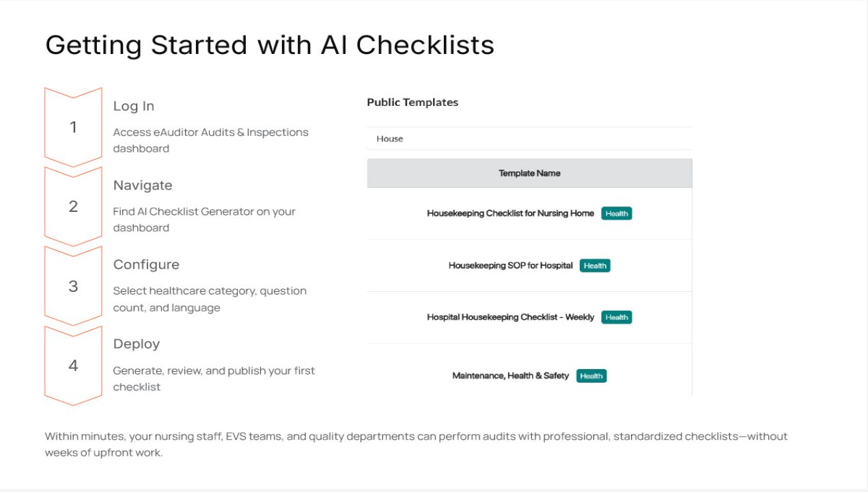
Task: Click the Getting Started with AI Checklists title
Action: (x=270, y=45)
